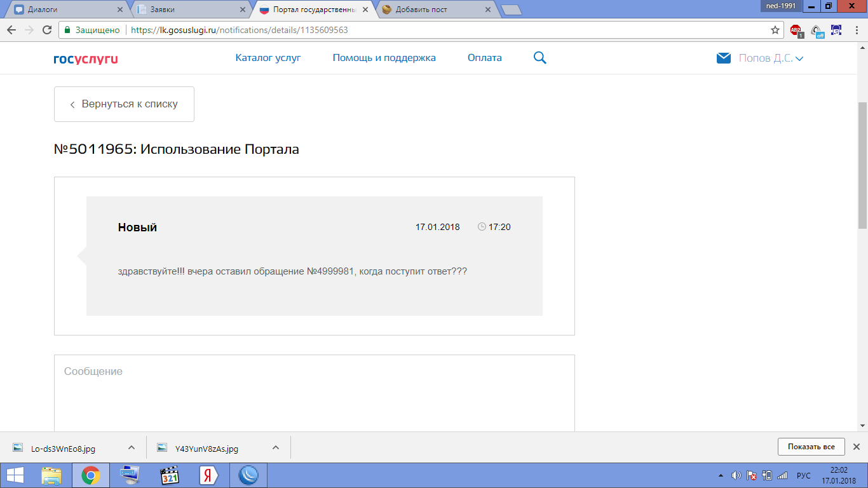Screen dimensions: 868x488
Task: Reload the page with the refresh icon
Action: (x=47, y=30)
